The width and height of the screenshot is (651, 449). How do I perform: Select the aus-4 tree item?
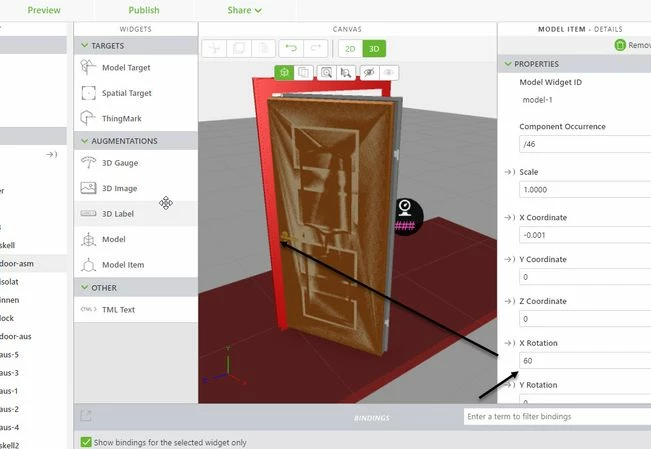click(9, 427)
